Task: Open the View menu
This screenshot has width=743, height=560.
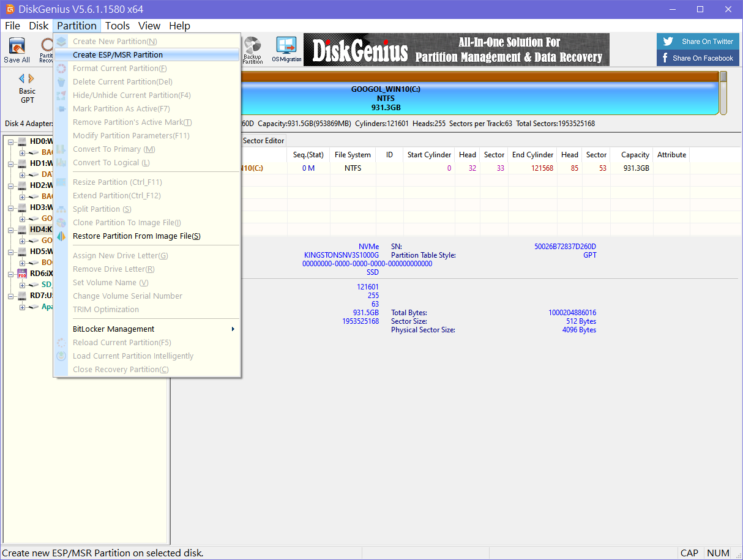Action: pos(149,26)
